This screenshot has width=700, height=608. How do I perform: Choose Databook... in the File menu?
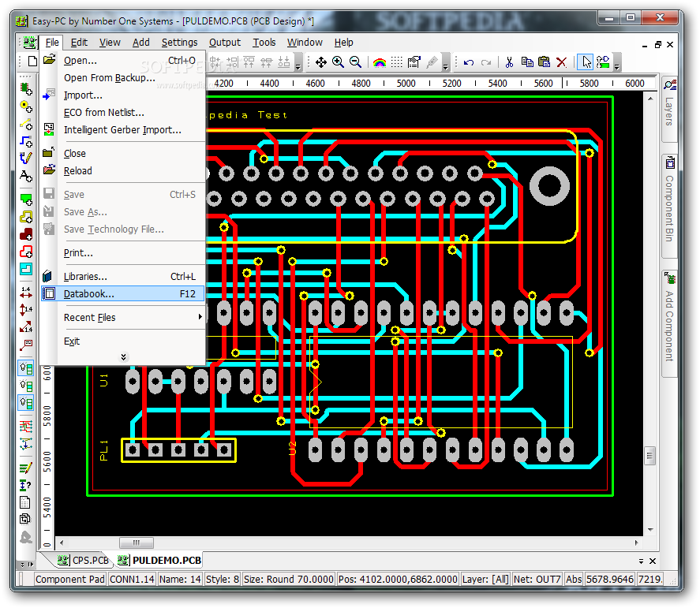[123, 293]
